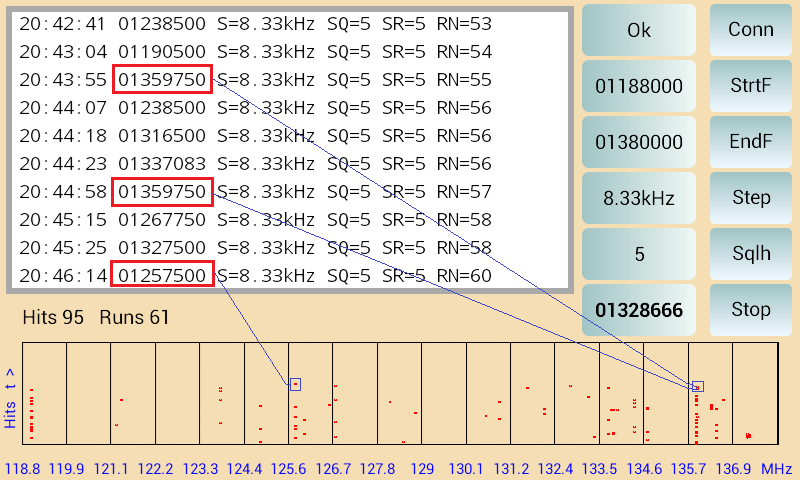Viewport: 800px width, 480px height.
Task: Click the 8.33kHz step value field
Action: pos(639,198)
